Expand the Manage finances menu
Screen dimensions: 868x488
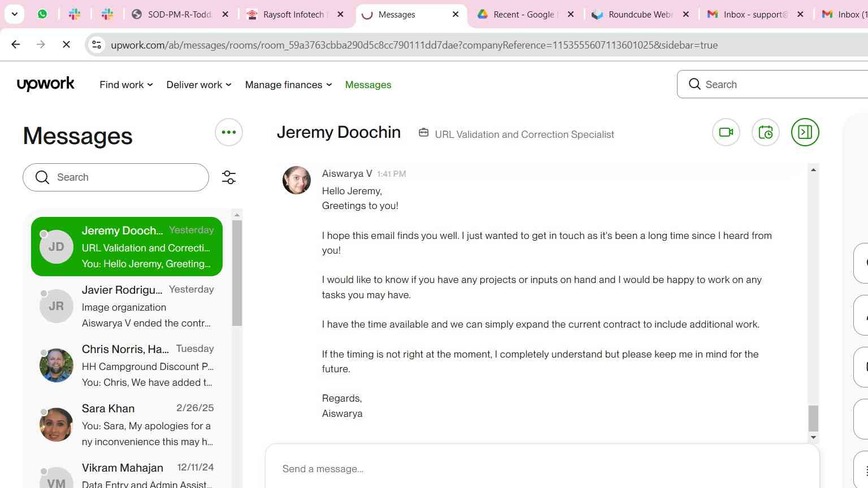pos(289,85)
